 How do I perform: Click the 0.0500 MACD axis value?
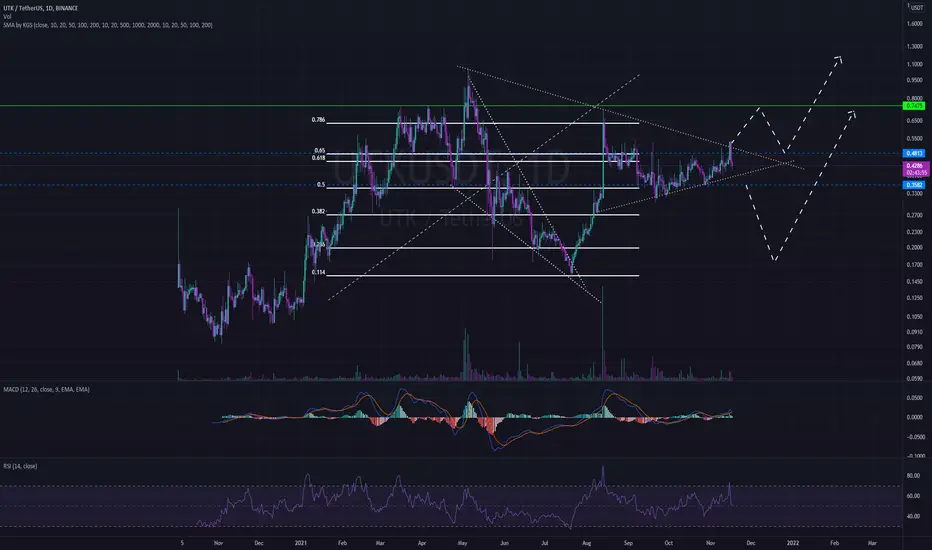point(915,398)
